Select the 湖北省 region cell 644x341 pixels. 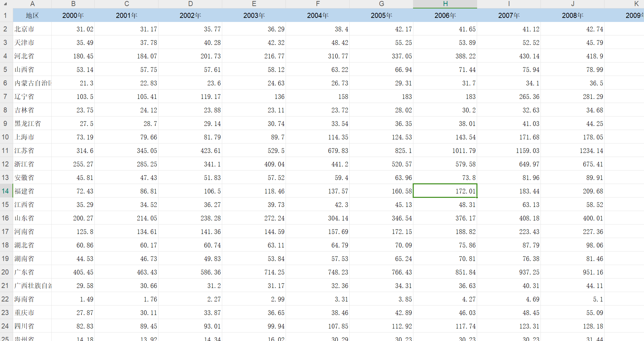pyautogui.click(x=32, y=245)
